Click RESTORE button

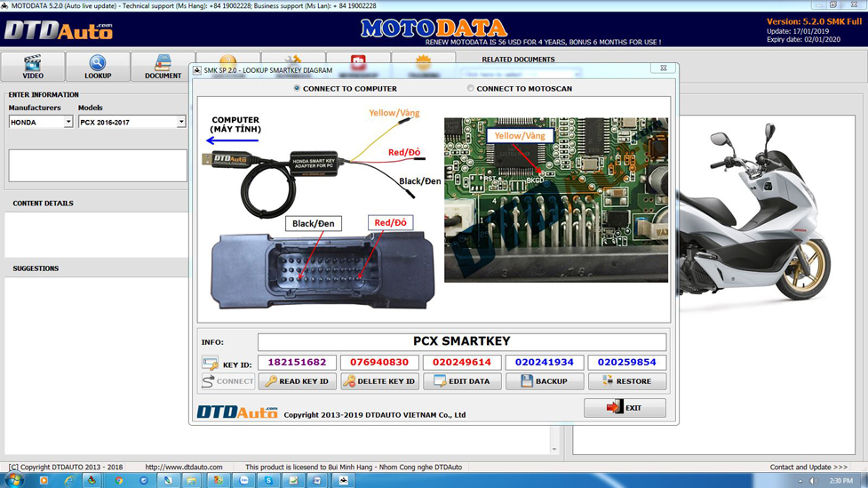tap(627, 381)
